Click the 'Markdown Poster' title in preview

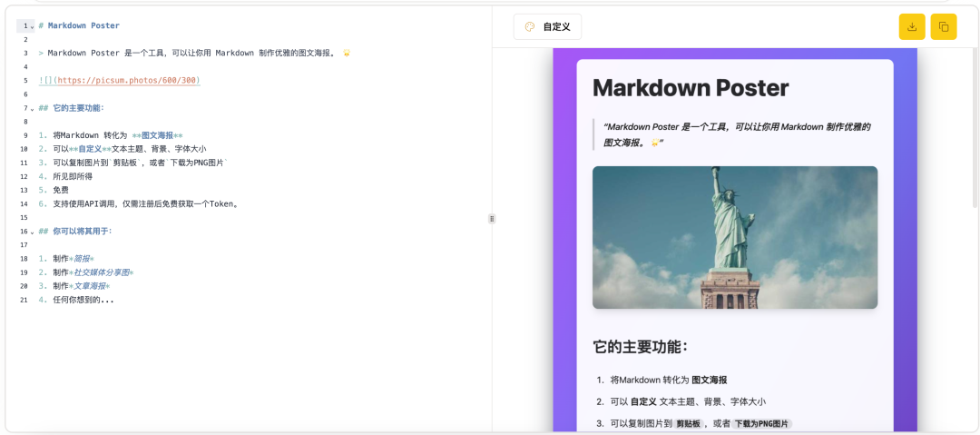(x=691, y=87)
